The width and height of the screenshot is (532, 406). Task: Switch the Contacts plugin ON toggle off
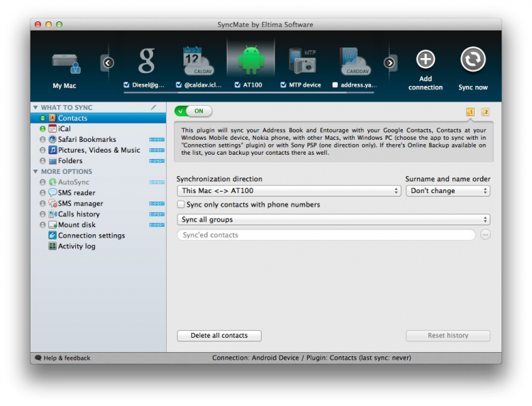194,111
